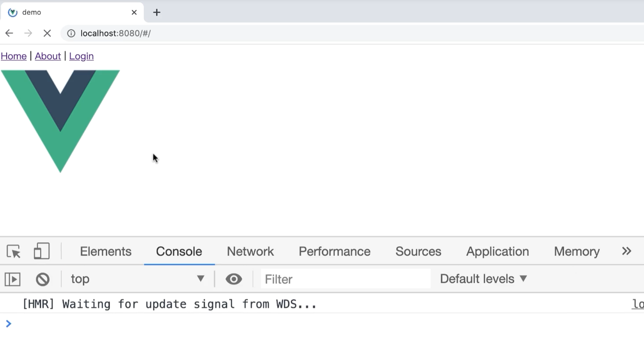
Task: Open the Network tab
Action: (x=250, y=252)
